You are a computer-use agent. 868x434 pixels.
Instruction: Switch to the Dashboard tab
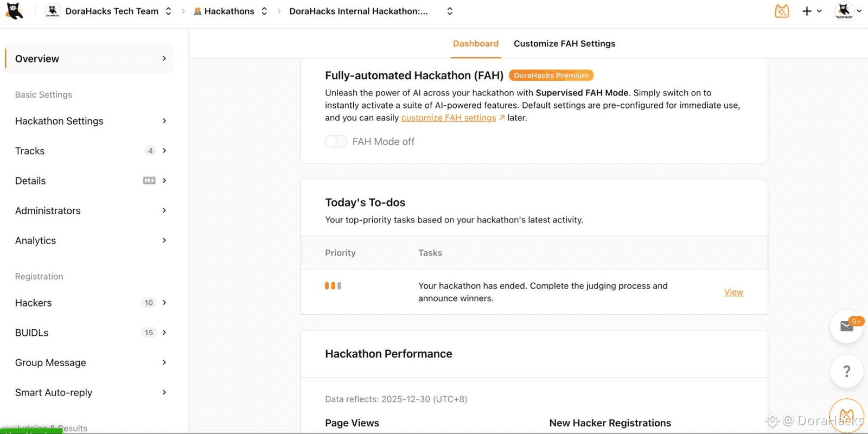tap(476, 43)
